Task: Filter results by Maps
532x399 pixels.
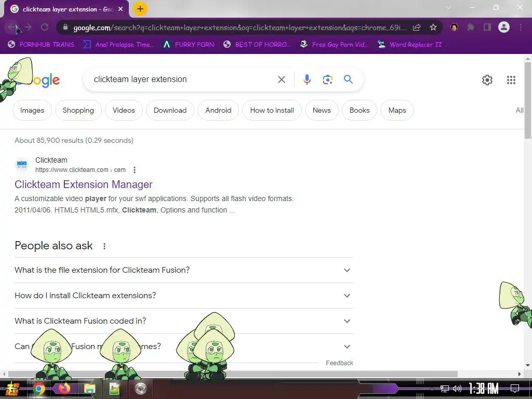Action: [x=397, y=110]
